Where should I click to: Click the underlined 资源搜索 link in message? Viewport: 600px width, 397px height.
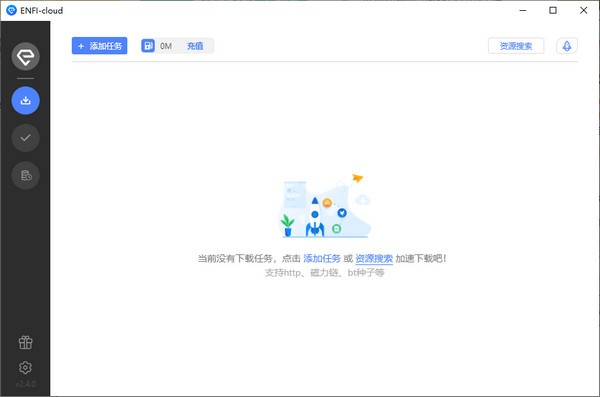tap(374, 258)
